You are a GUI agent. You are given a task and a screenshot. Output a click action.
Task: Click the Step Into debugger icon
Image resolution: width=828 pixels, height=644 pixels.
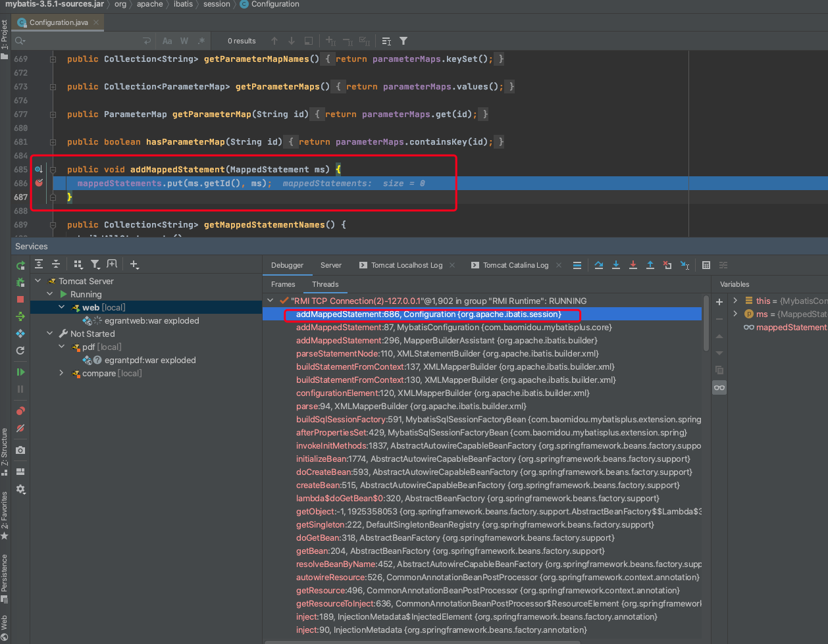tap(615, 265)
